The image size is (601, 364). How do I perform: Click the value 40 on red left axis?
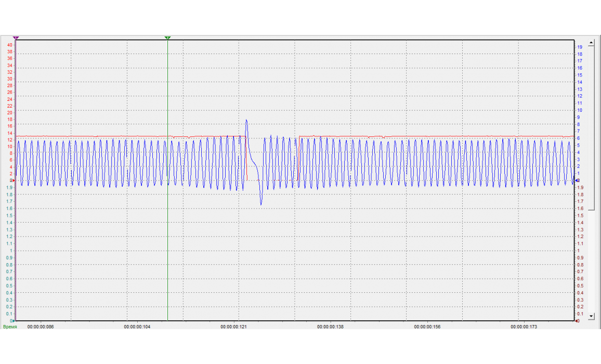pyautogui.click(x=9, y=45)
